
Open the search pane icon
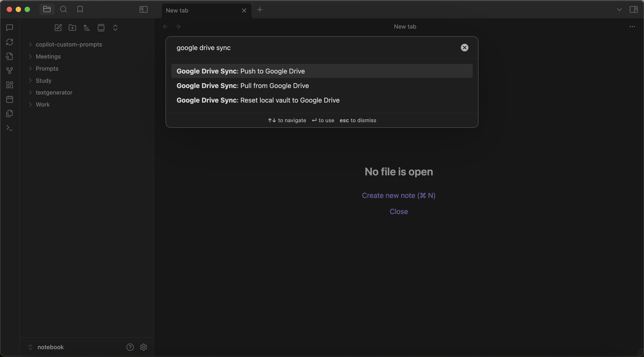[64, 9]
